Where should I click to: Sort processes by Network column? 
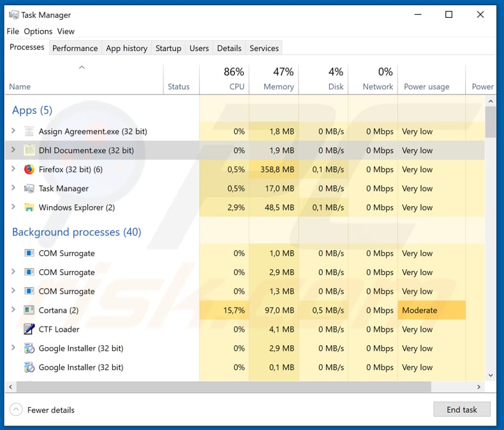tap(373, 79)
